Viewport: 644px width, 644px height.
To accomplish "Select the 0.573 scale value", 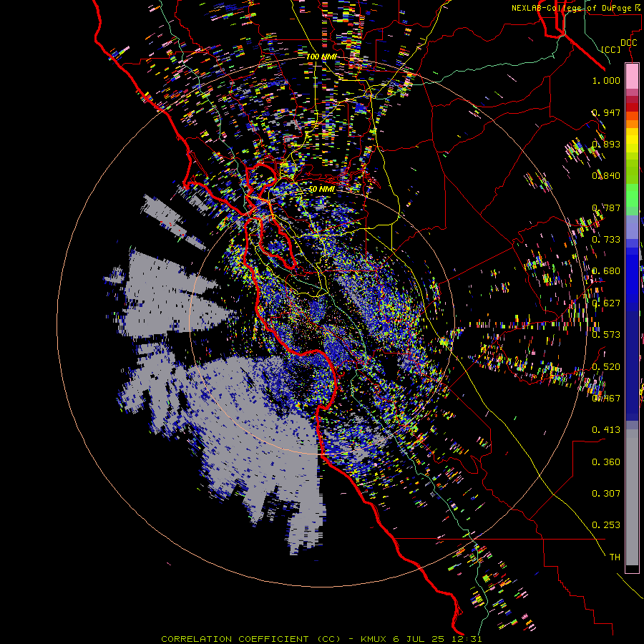I will 606,335.
